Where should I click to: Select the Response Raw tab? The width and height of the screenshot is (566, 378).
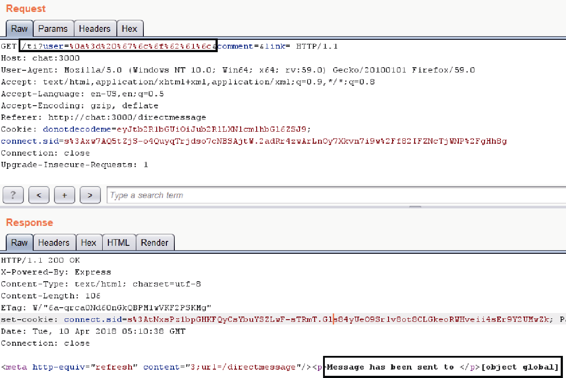19,243
